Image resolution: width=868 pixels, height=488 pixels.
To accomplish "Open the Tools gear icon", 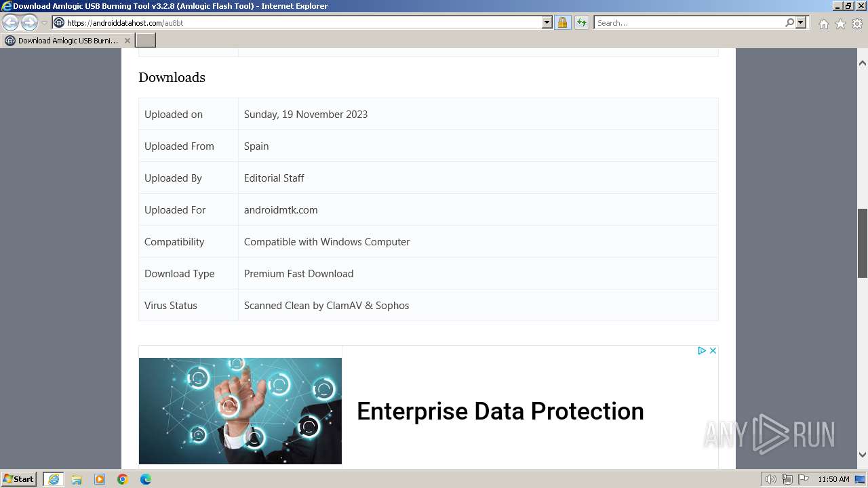I will [857, 24].
